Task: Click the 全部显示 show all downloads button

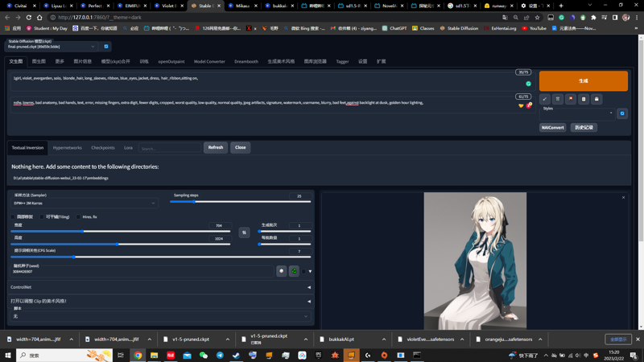Action: 618,339
